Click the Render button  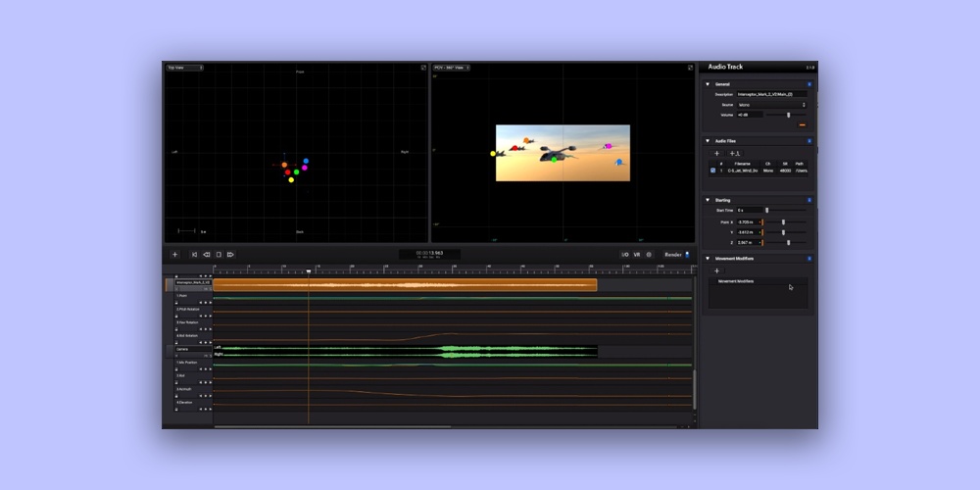pyautogui.click(x=673, y=254)
